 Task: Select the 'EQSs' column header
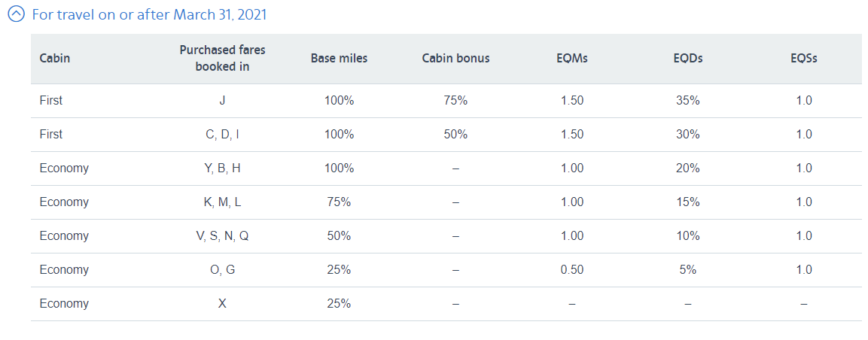[x=804, y=58]
